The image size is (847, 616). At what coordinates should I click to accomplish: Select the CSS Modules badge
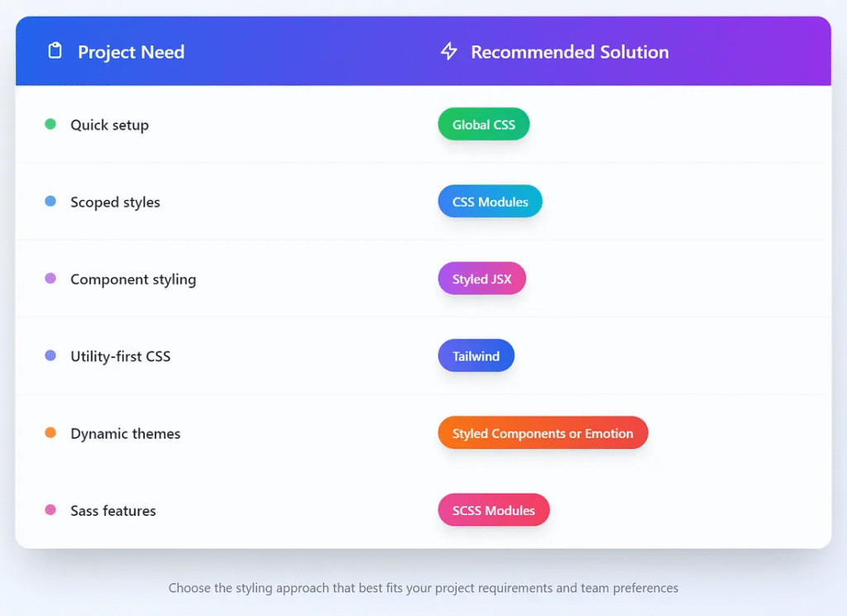coord(490,202)
